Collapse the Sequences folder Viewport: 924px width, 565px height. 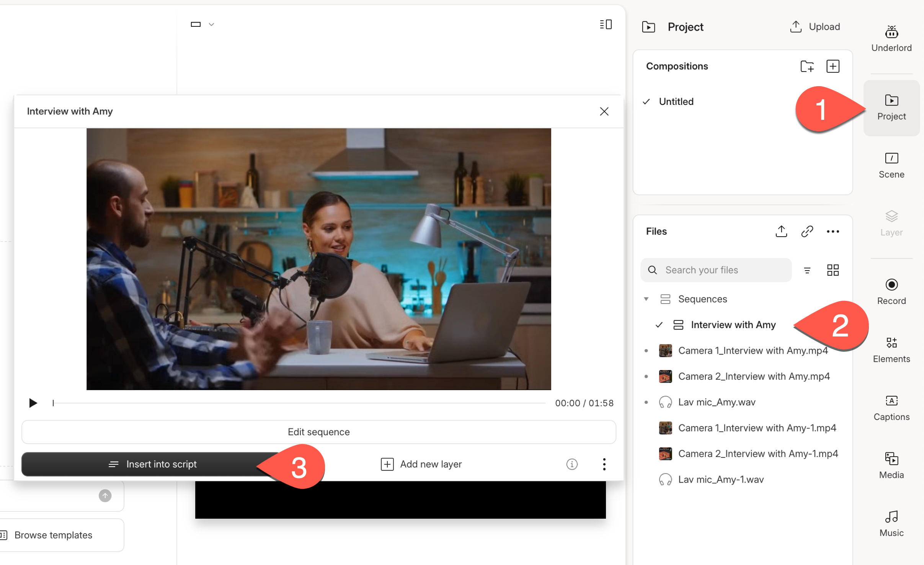tap(646, 299)
